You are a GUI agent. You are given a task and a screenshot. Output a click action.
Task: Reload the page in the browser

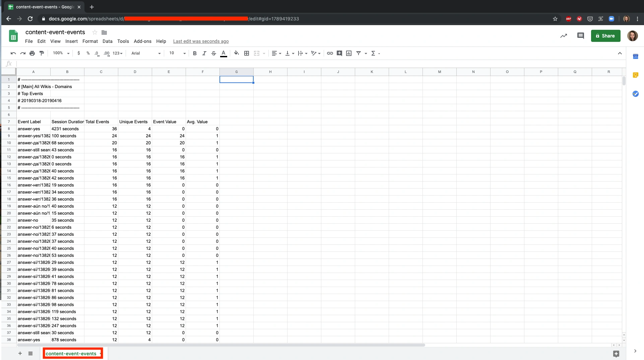pyautogui.click(x=30, y=19)
